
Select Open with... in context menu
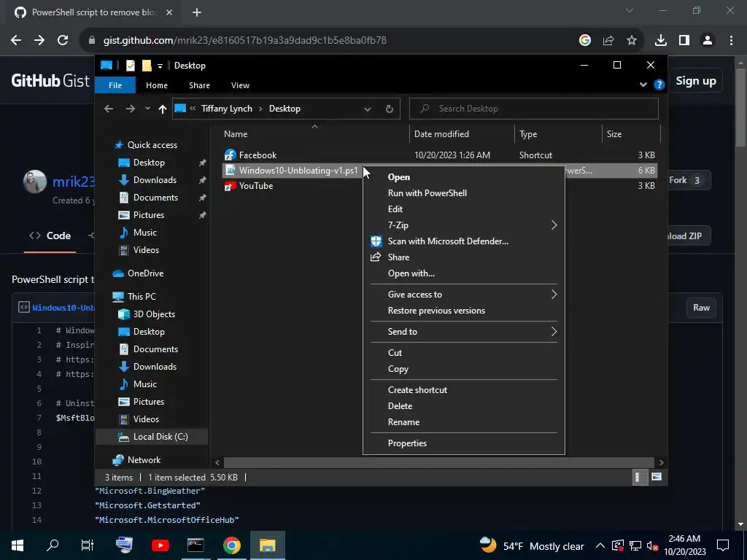411,273
